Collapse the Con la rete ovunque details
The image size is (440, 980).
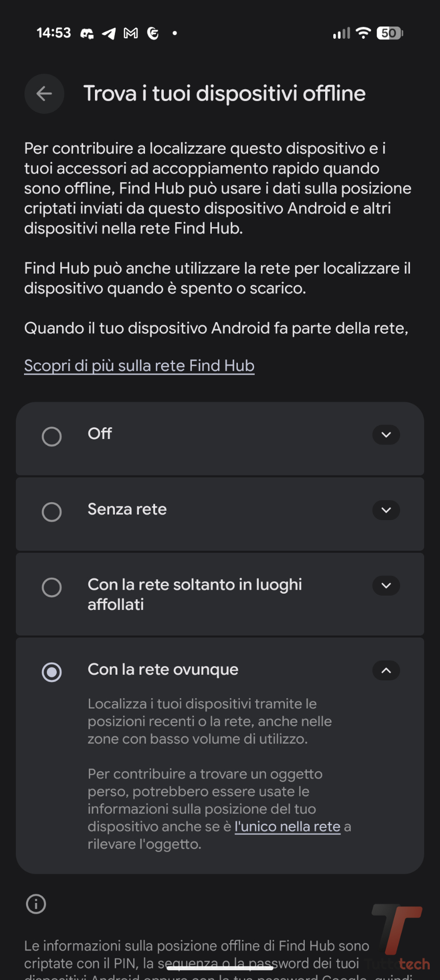click(386, 671)
